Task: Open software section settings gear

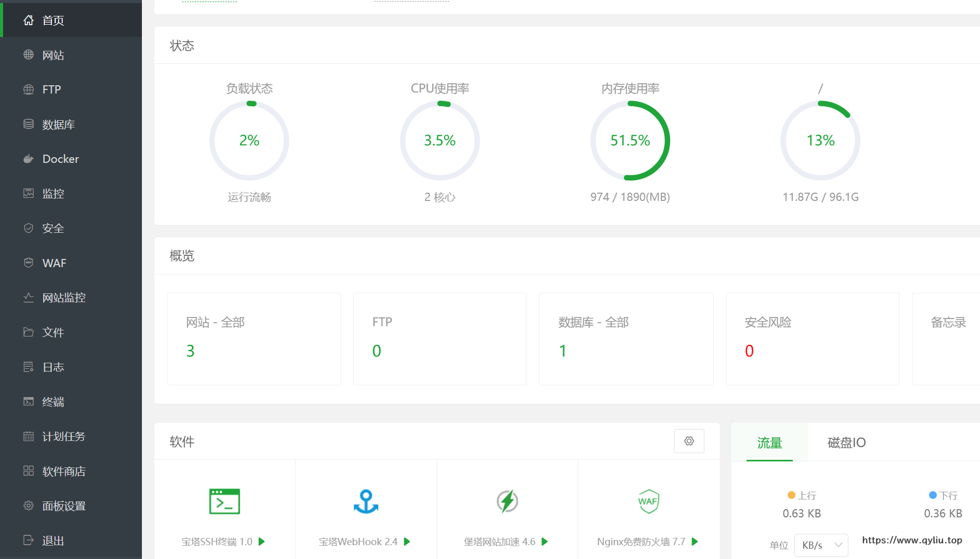Action: pos(689,441)
